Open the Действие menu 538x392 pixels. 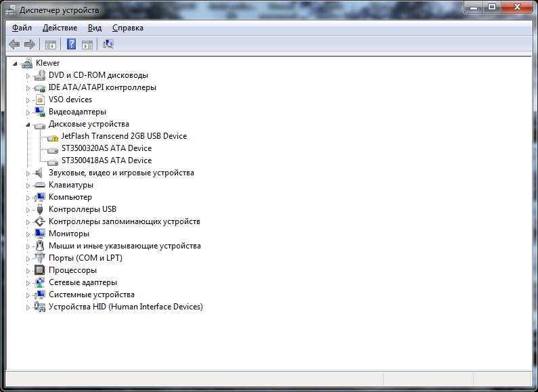coord(60,28)
